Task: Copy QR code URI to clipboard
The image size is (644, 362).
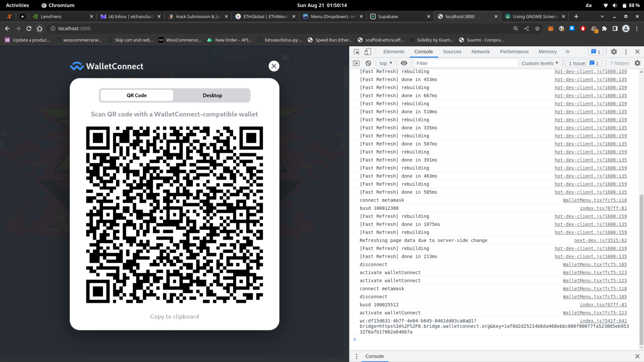Action: (174, 316)
